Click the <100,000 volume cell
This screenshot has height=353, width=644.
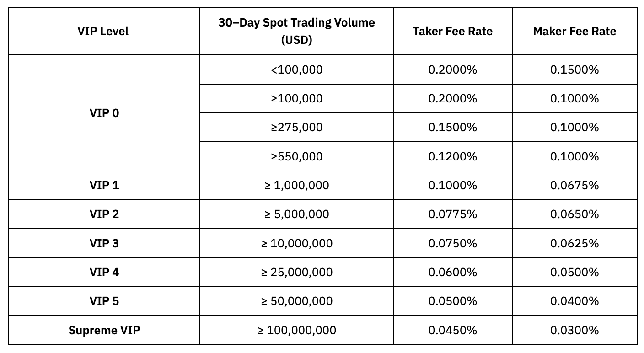point(296,70)
